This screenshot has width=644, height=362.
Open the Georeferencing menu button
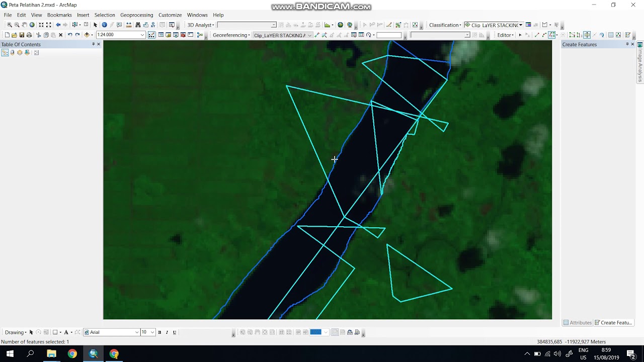coord(231,35)
